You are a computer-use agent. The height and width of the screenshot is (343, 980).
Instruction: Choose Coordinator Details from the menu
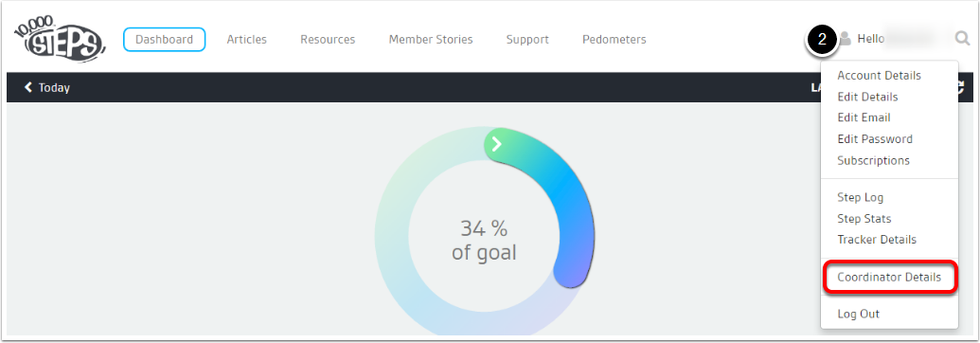point(889,278)
